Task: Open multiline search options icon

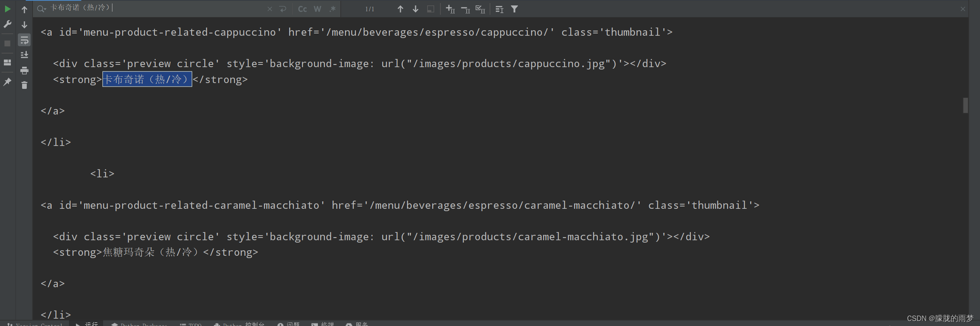Action: click(499, 9)
